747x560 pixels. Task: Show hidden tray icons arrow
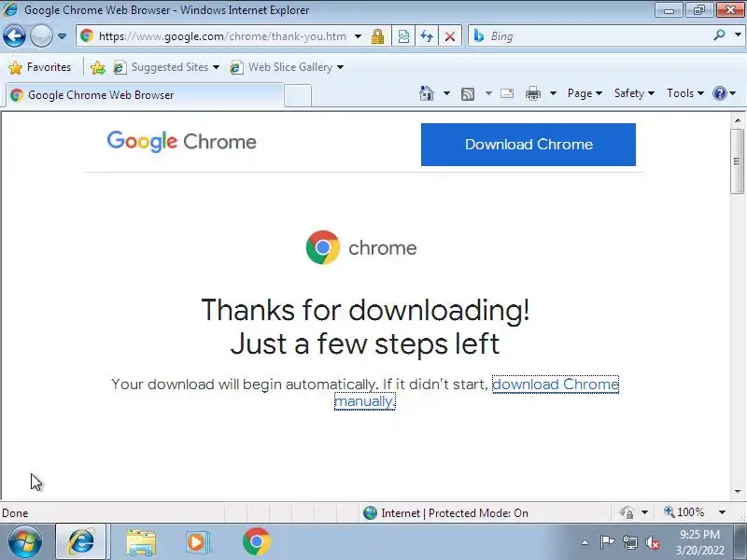tap(585, 542)
